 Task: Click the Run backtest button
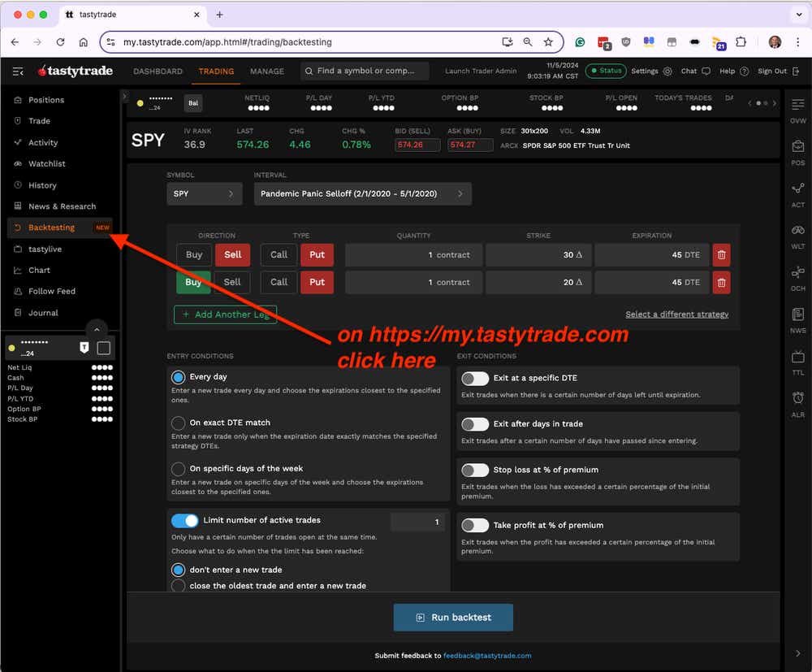point(453,618)
